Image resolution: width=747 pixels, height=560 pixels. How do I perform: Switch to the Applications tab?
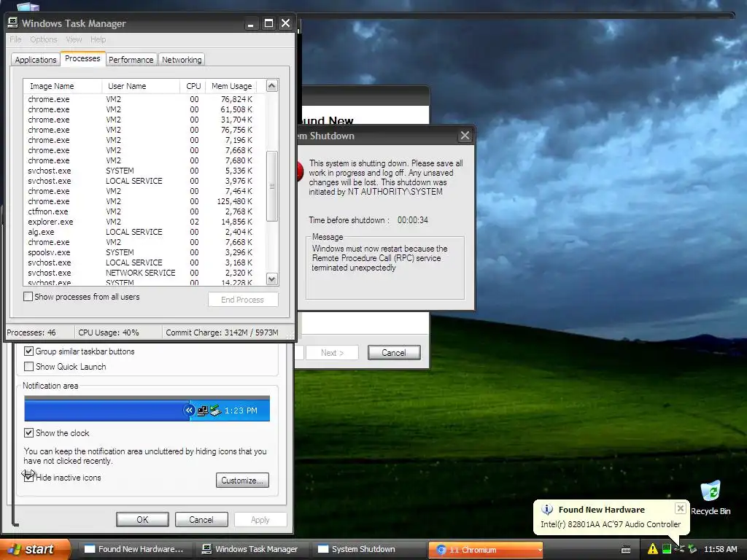coord(36,60)
